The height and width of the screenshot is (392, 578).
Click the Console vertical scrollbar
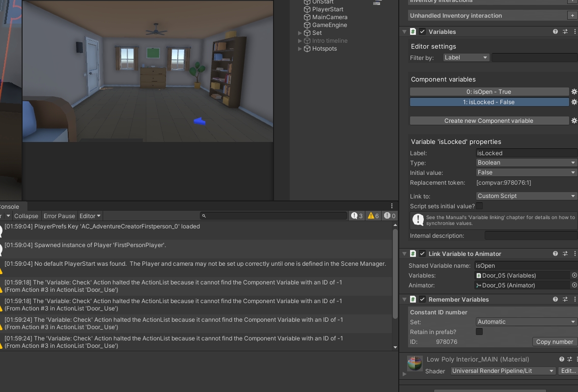pyautogui.click(x=395, y=274)
